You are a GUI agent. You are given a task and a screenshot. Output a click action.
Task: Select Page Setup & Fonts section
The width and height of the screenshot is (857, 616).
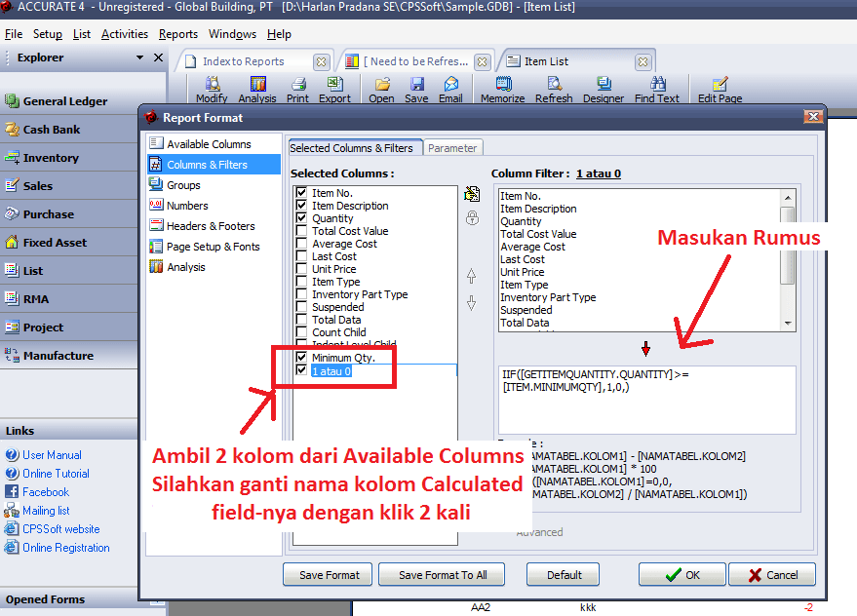point(214,247)
